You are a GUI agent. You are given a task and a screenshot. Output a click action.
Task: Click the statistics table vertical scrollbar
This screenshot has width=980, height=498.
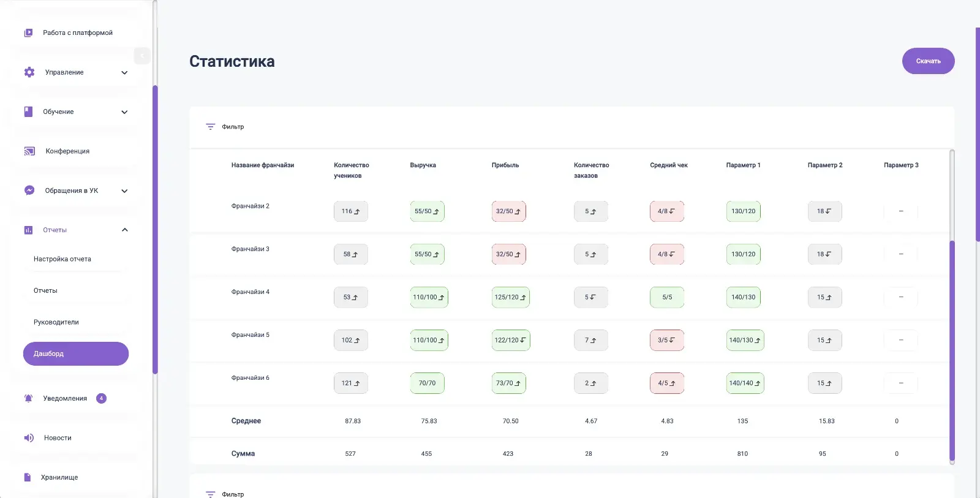pyautogui.click(x=952, y=350)
